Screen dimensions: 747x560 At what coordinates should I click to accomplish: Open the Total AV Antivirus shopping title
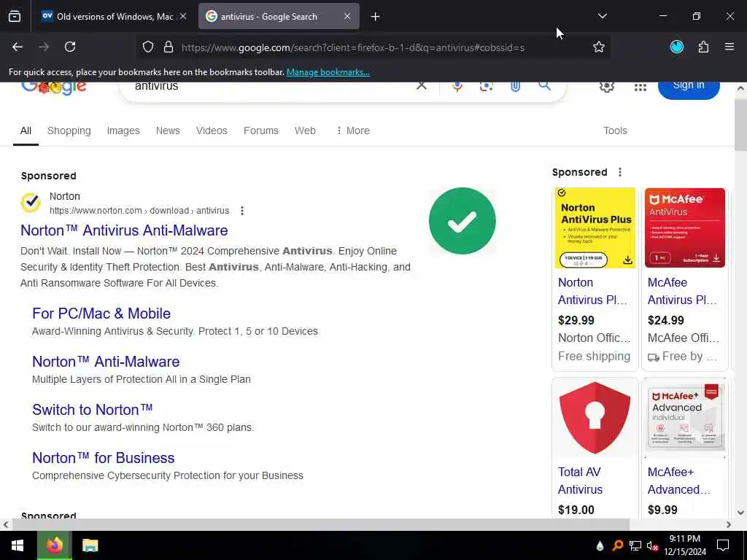pos(580,481)
